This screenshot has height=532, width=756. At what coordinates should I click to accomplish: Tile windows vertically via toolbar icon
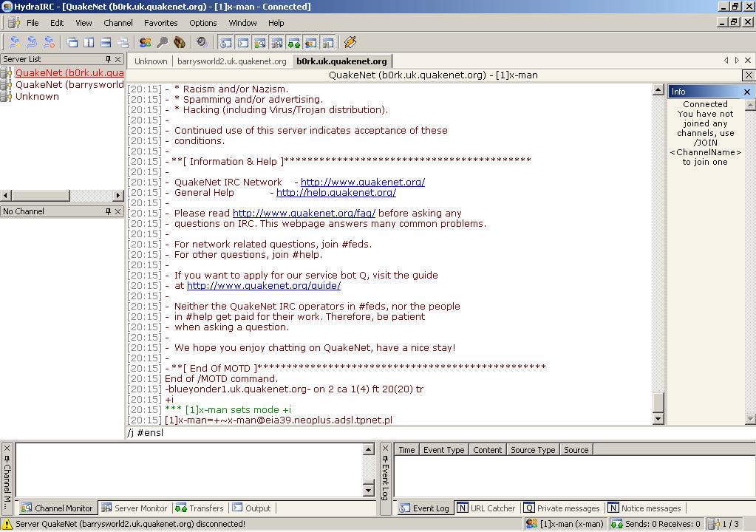[89, 42]
